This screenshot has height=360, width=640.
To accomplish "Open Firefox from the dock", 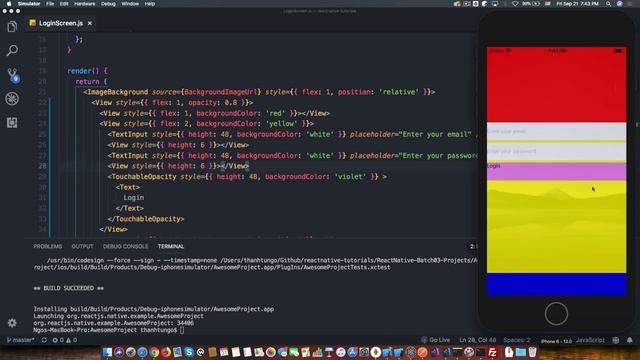I will tap(166, 352).
